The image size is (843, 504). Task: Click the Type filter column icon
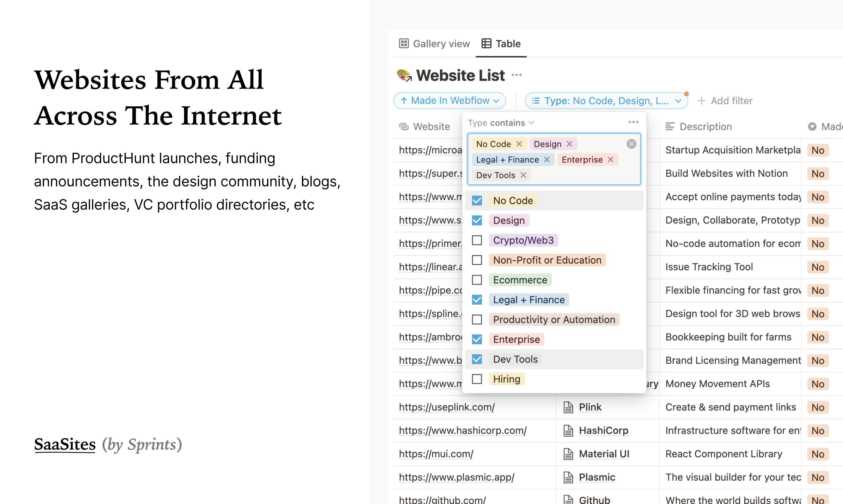click(x=536, y=100)
